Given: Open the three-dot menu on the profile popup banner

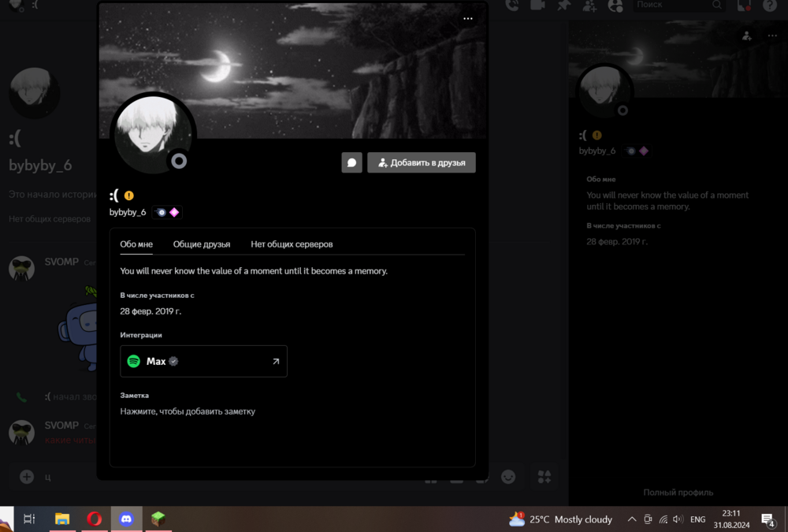Looking at the screenshot, I should [468, 19].
